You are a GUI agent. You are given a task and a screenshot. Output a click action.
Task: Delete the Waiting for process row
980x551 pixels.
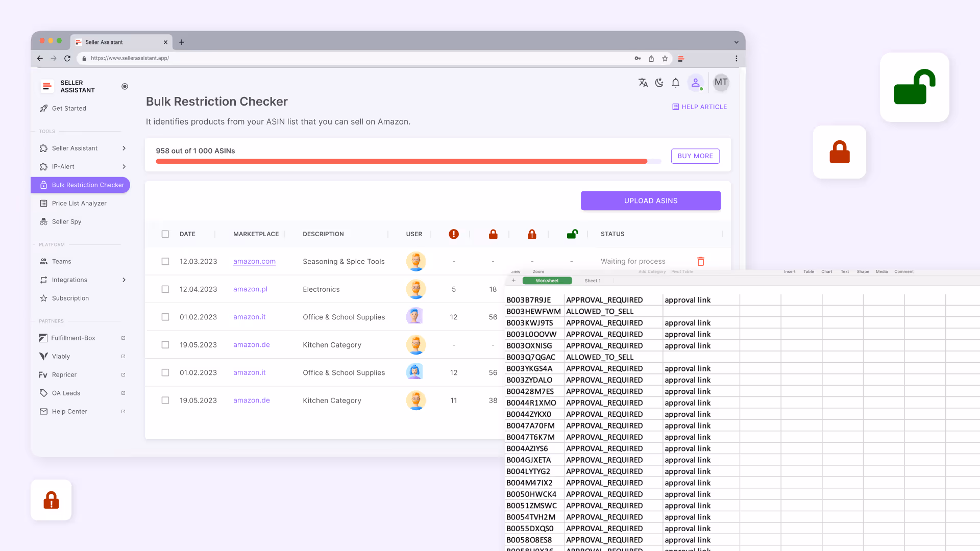[x=701, y=261]
